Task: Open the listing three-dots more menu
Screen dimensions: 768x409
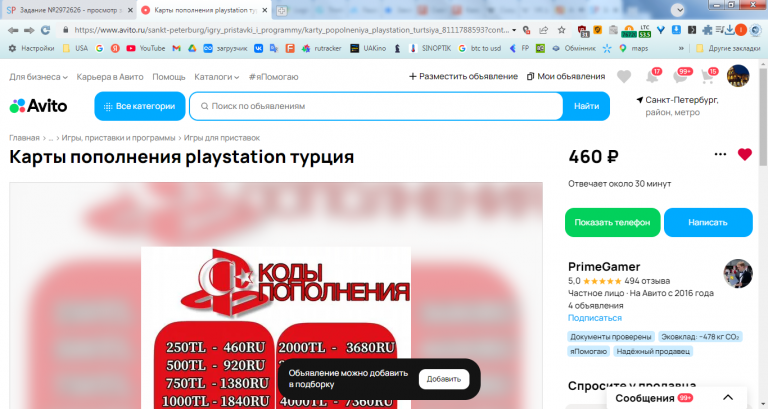Action: [720, 154]
